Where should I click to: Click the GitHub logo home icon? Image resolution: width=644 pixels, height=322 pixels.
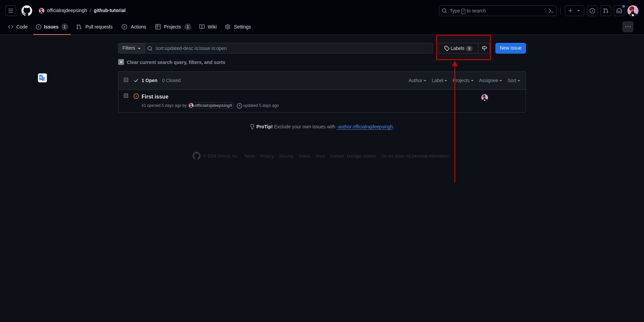click(x=27, y=11)
